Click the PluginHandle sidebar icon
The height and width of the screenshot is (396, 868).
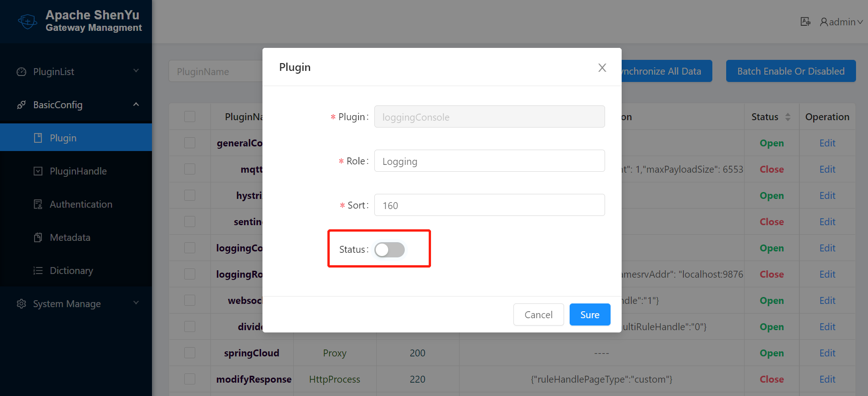coord(38,171)
